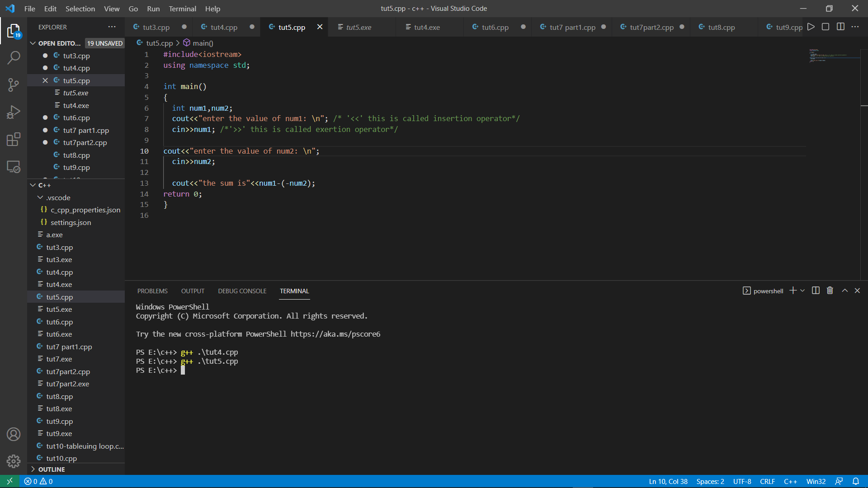Open a.exe in the file tree

click(x=76, y=235)
